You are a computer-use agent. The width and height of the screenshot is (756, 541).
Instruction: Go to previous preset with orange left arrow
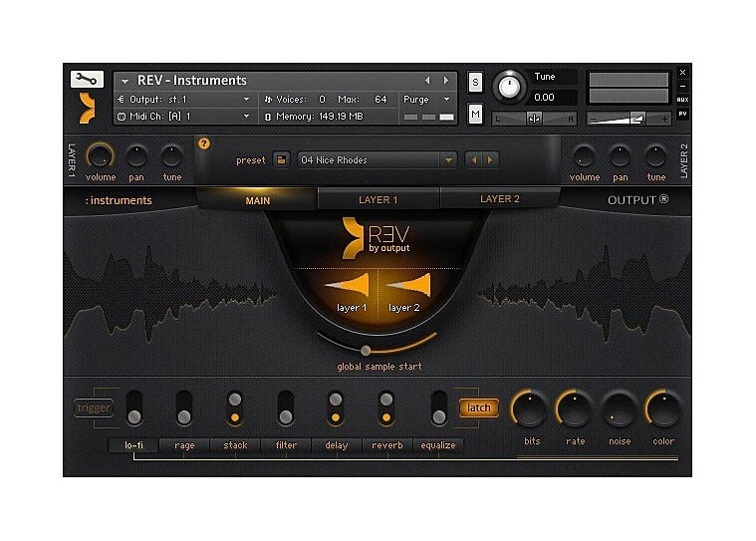point(474,159)
